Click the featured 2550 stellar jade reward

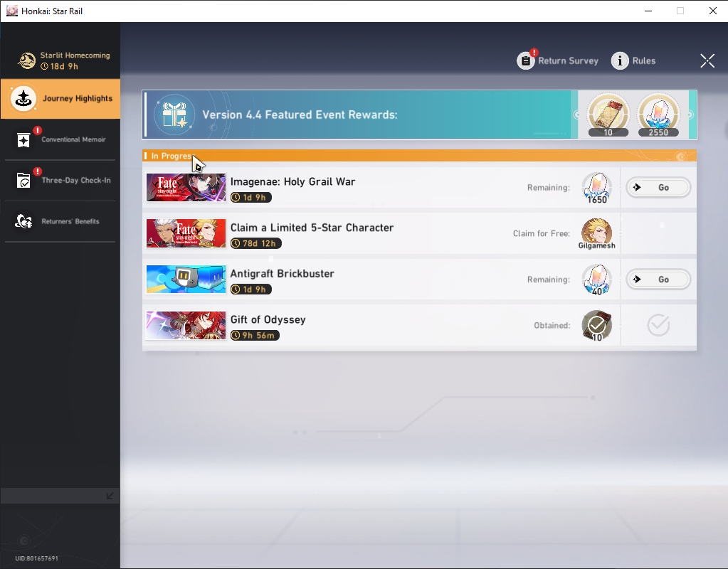[658, 115]
